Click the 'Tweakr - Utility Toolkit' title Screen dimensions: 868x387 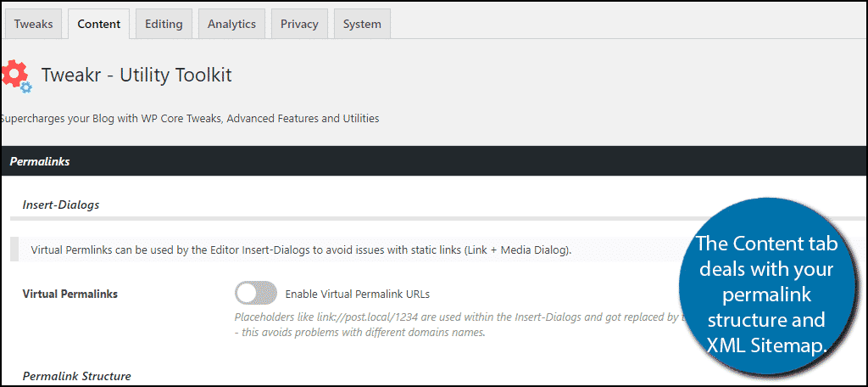click(x=136, y=75)
